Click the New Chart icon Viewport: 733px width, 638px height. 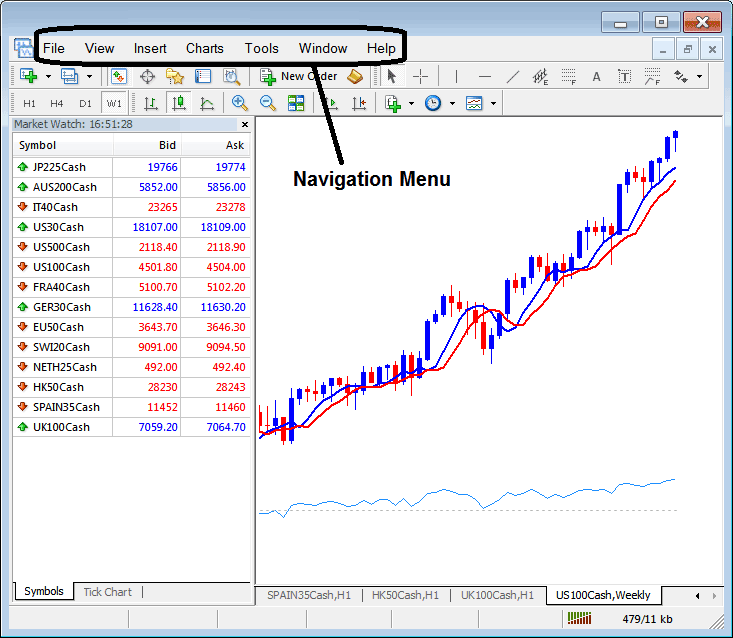(28, 76)
